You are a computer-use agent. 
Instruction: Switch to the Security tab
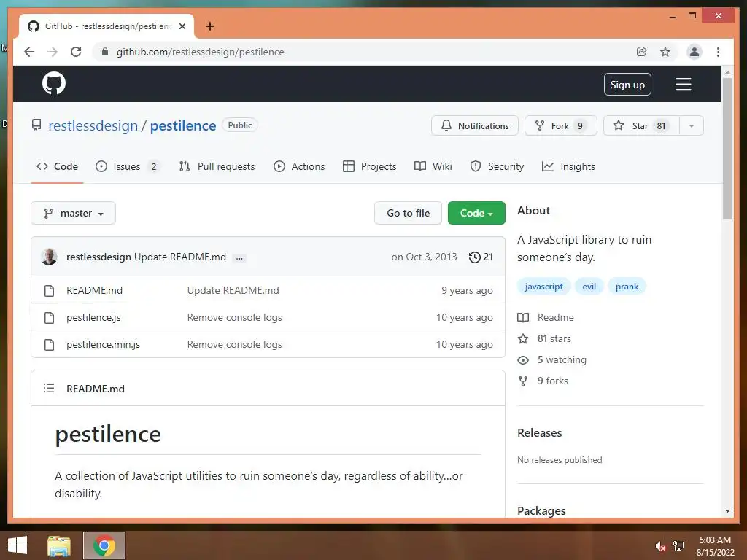(x=497, y=166)
